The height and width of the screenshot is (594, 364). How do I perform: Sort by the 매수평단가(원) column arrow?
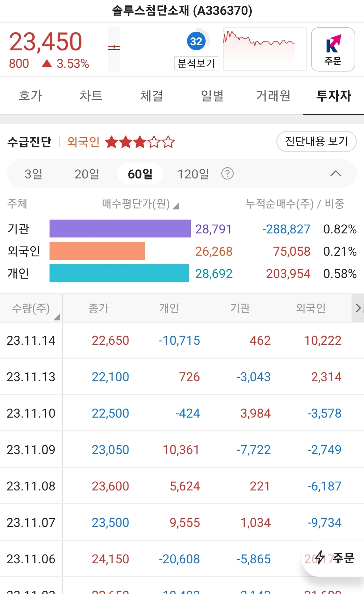coord(176,206)
